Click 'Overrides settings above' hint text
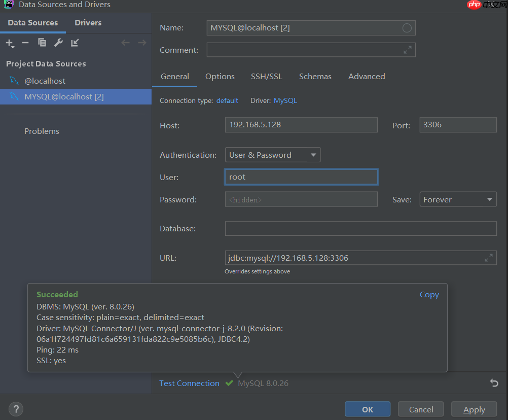508x420 pixels. coord(257,271)
